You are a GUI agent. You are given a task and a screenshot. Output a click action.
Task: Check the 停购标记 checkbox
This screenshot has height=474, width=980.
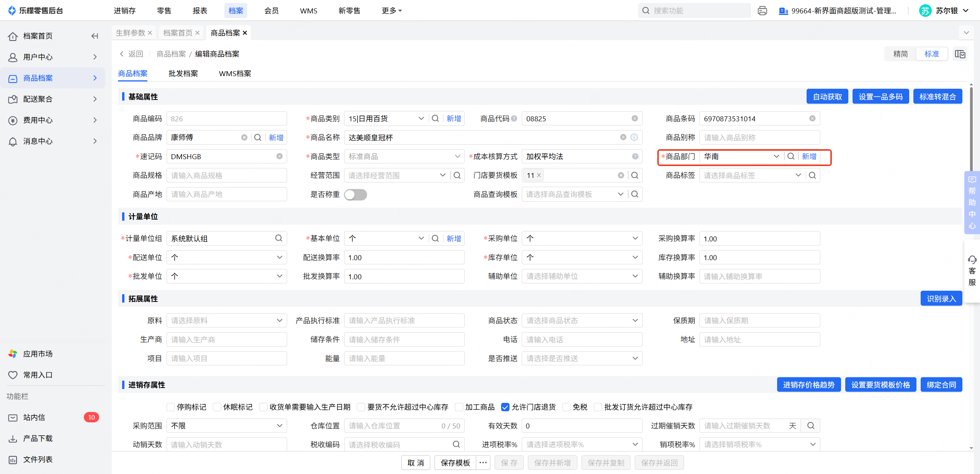pos(171,407)
